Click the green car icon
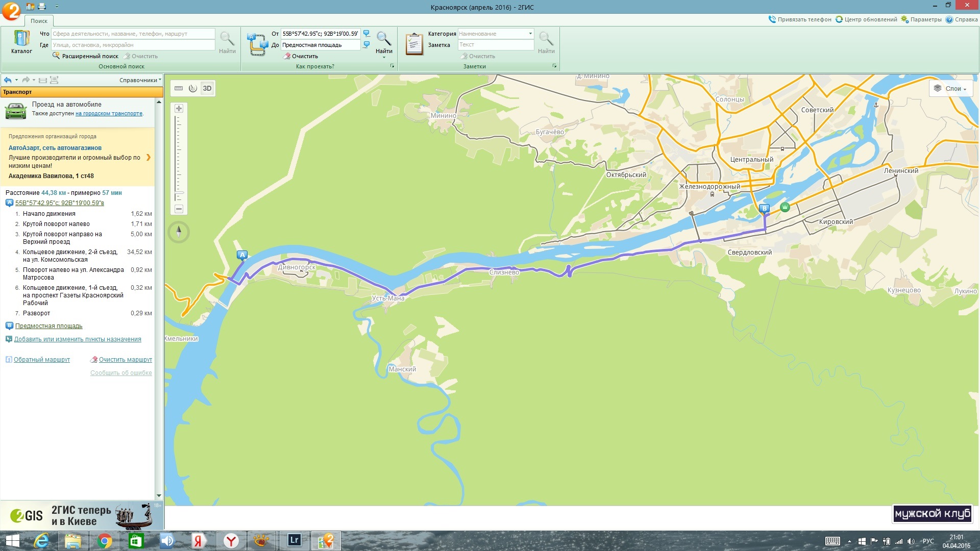980x551 pixels. (x=15, y=110)
